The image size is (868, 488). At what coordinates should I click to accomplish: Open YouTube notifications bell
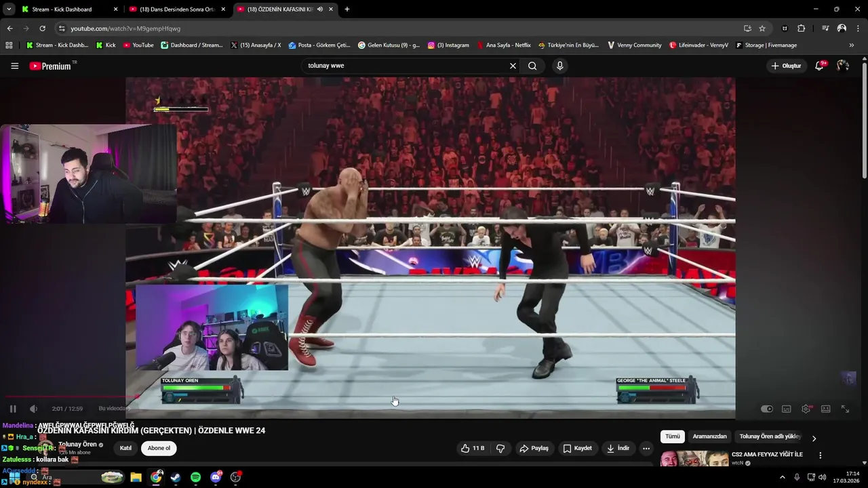[819, 66]
